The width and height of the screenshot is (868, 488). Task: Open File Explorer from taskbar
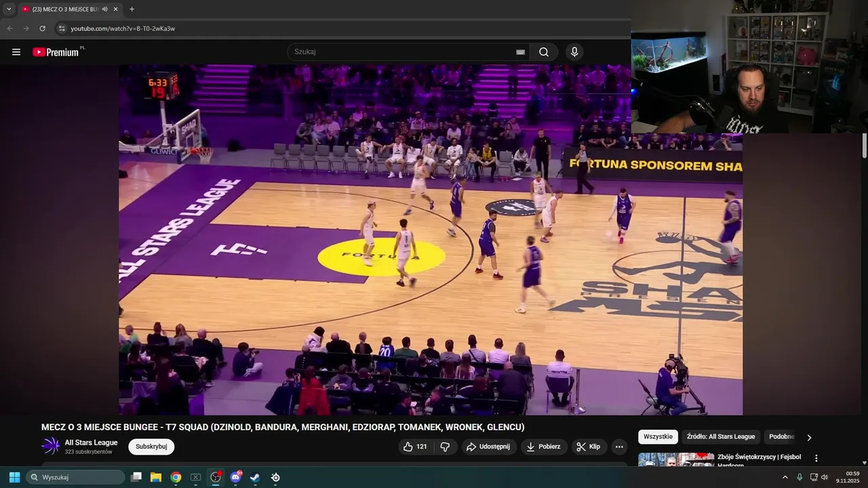(156, 477)
